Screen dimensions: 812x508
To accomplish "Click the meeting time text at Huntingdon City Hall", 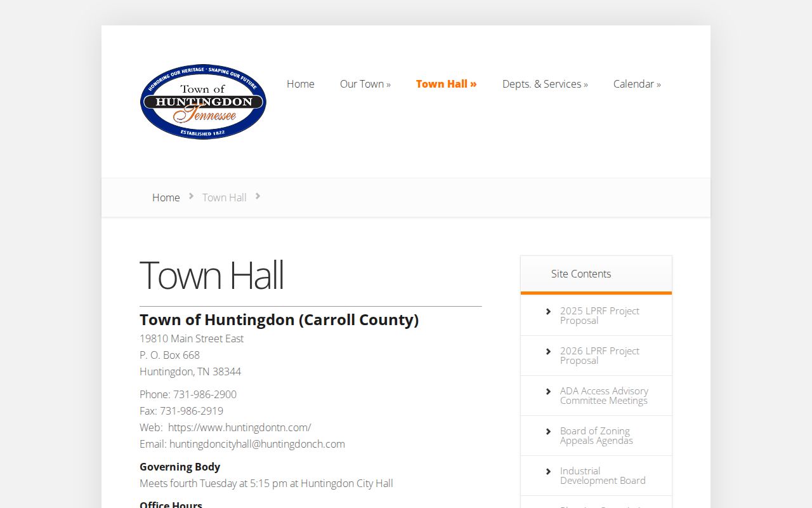I will pyautogui.click(x=266, y=483).
